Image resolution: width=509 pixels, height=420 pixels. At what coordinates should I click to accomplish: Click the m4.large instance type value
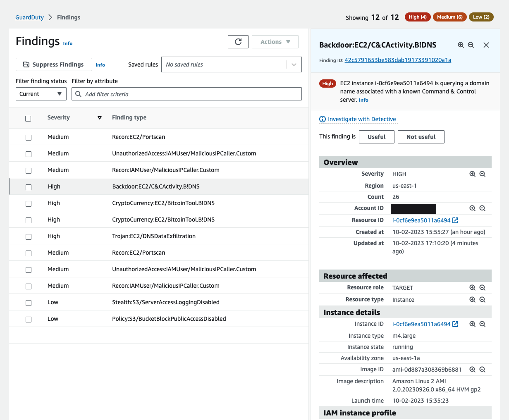point(404,336)
